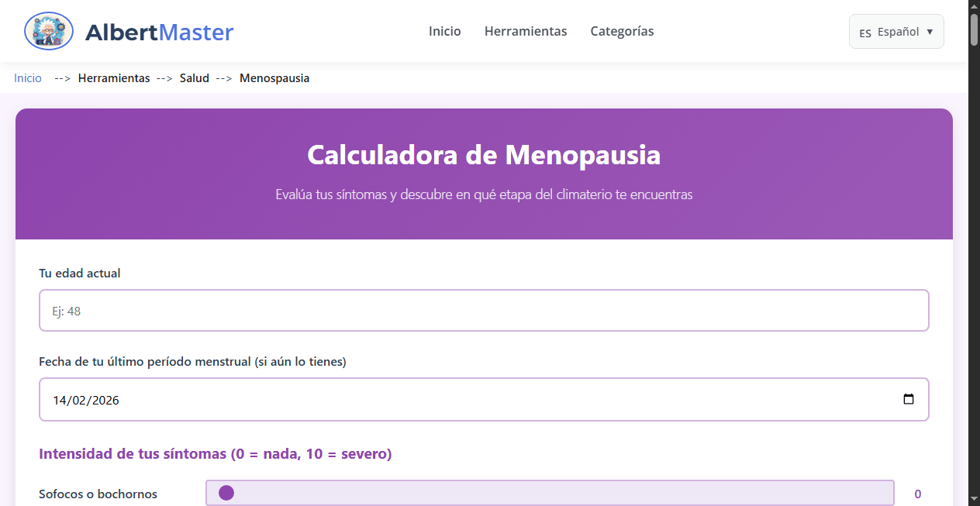Image resolution: width=980 pixels, height=506 pixels.
Task: Select Inicio in the navigation menu
Action: [x=444, y=31]
